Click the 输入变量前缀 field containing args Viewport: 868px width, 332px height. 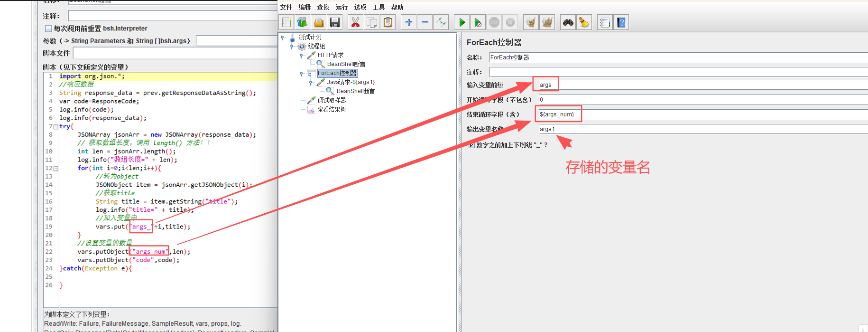(703, 85)
